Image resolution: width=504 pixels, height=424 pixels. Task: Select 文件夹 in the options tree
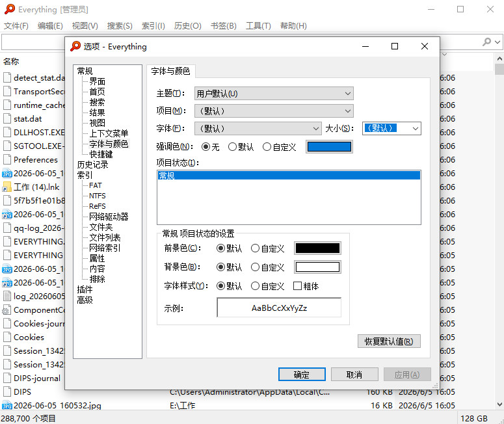coord(101,227)
